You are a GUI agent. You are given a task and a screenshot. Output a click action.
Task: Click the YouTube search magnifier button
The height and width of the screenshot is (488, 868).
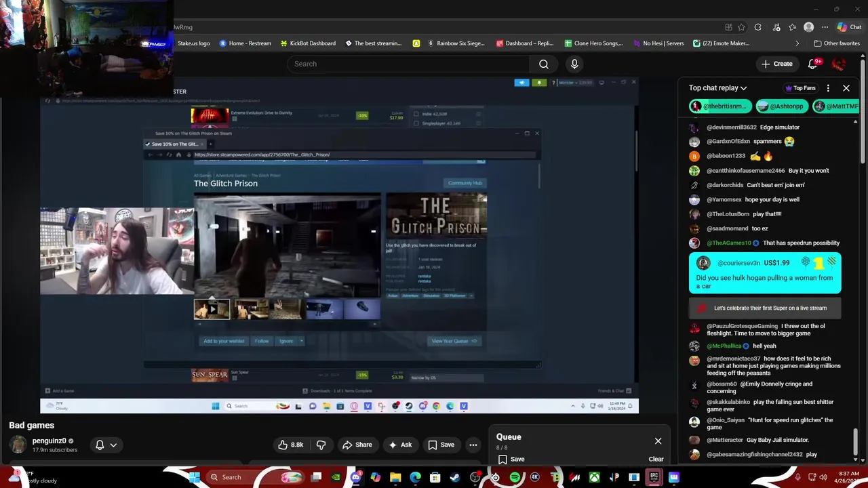pyautogui.click(x=544, y=64)
